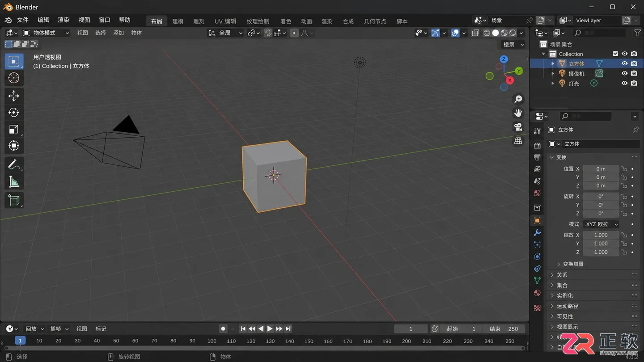
Task: Activate the 3D Cursor tool
Action: (x=14, y=78)
